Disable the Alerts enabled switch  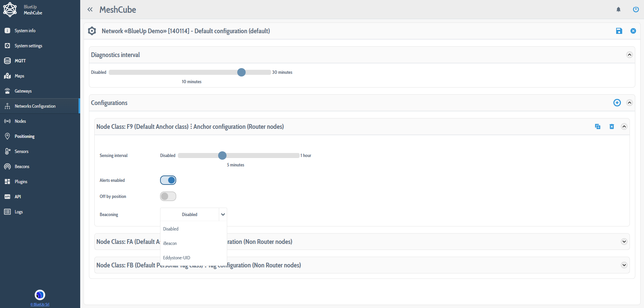coord(168,180)
